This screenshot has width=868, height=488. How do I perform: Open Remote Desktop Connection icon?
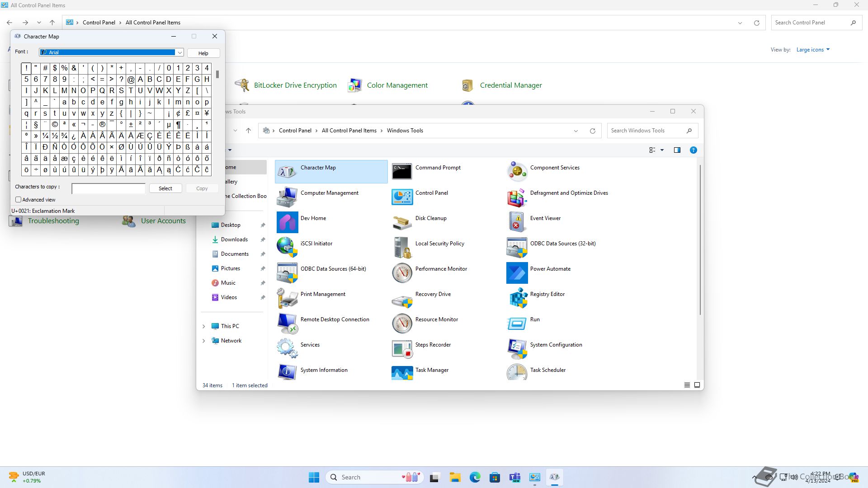pos(287,324)
